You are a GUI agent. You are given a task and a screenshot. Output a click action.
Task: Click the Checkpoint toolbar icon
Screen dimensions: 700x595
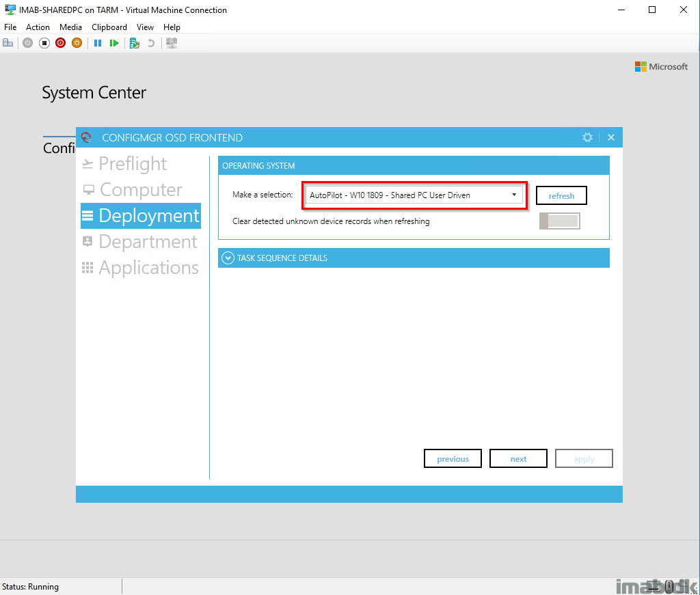[135, 43]
